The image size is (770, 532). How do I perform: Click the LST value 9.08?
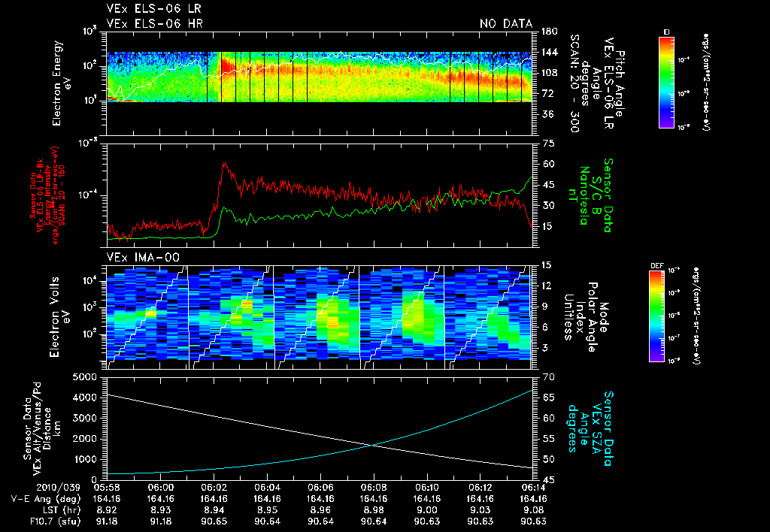click(534, 510)
